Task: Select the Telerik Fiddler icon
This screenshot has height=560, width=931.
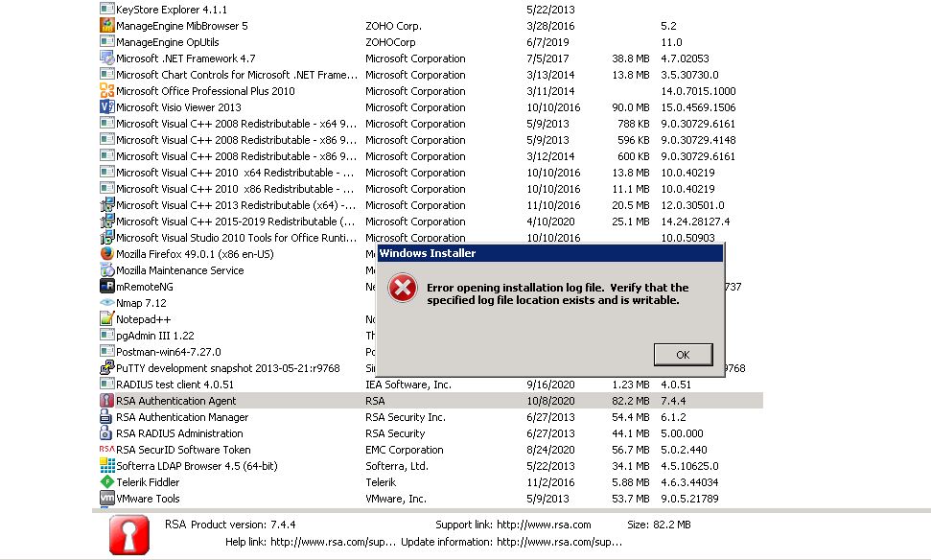Action: pyautogui.click(x=107, y=482)
